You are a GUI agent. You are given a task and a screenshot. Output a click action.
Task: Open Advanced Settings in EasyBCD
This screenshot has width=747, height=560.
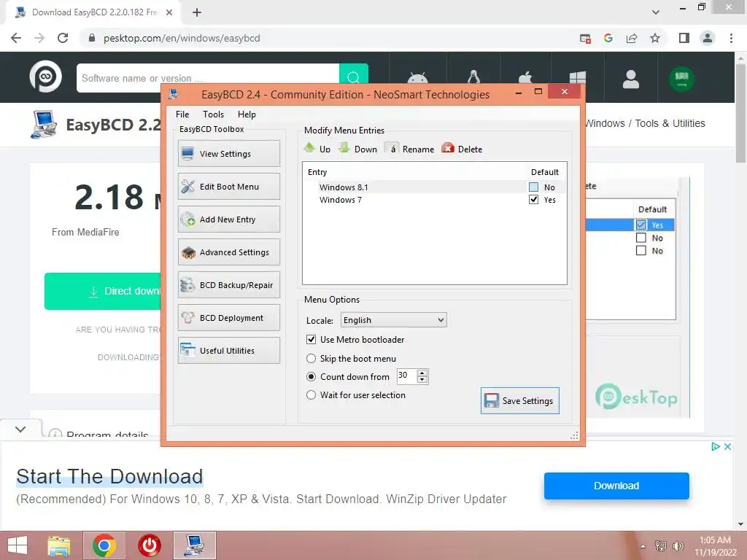228,252
